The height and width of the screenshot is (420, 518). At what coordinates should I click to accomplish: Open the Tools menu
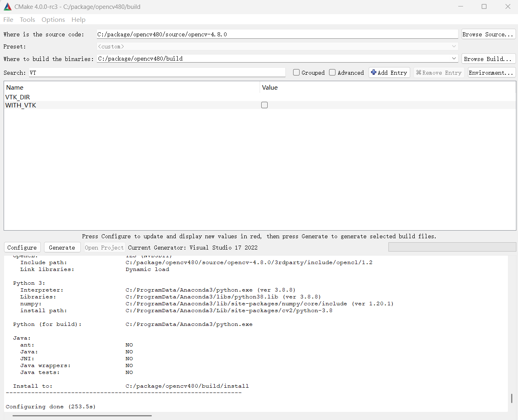pos(27,19)
